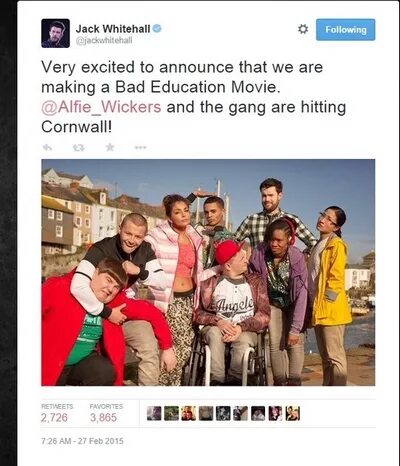Select the third favoriter avatar with orange tones

pyautogui.click(x=189, y=413)
